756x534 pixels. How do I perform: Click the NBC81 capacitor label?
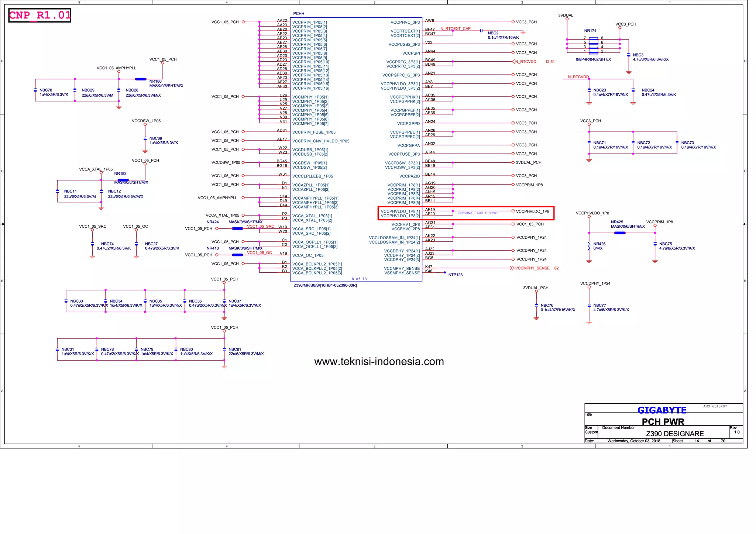click(235, 349)
